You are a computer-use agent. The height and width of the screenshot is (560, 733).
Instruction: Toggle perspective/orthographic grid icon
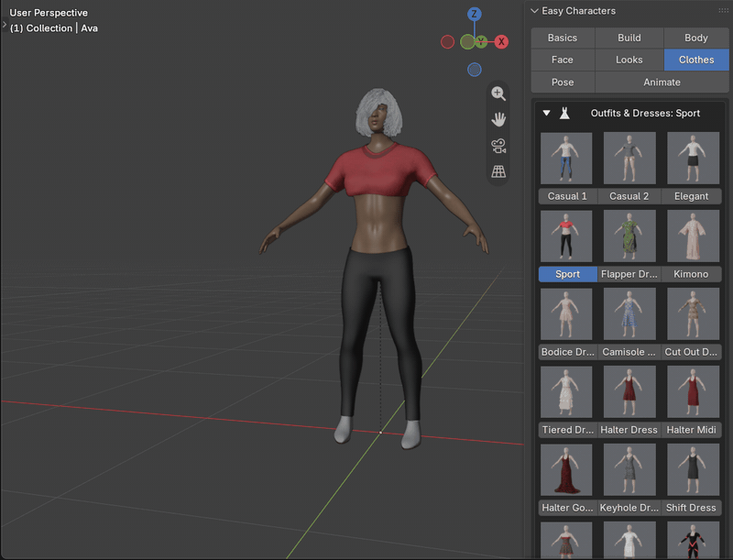point(498,171)
